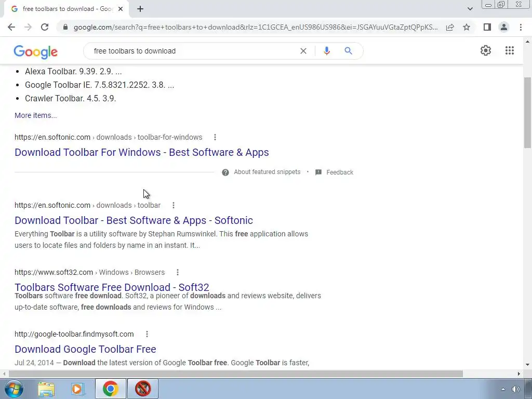The image size is (532, 399).
Task: Click the scroll-down arrow of page
Action: click(527, 365)
